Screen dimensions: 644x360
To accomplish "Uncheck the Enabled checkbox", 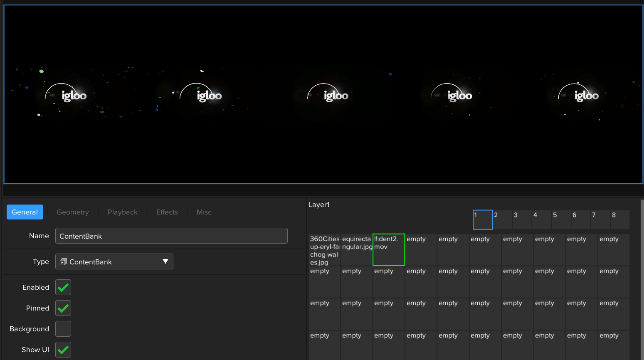I will [63, 287].
